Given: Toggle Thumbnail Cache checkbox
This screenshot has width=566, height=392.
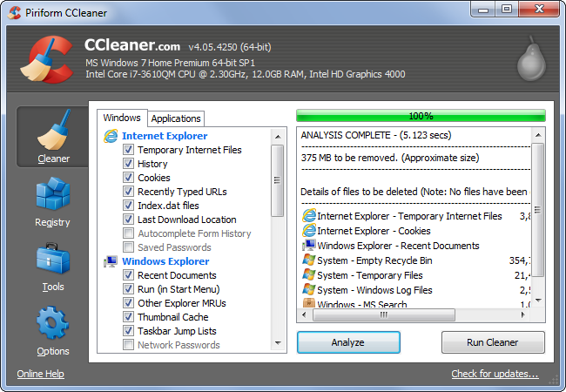Looking at the screenshot, I should click(128, 316).
